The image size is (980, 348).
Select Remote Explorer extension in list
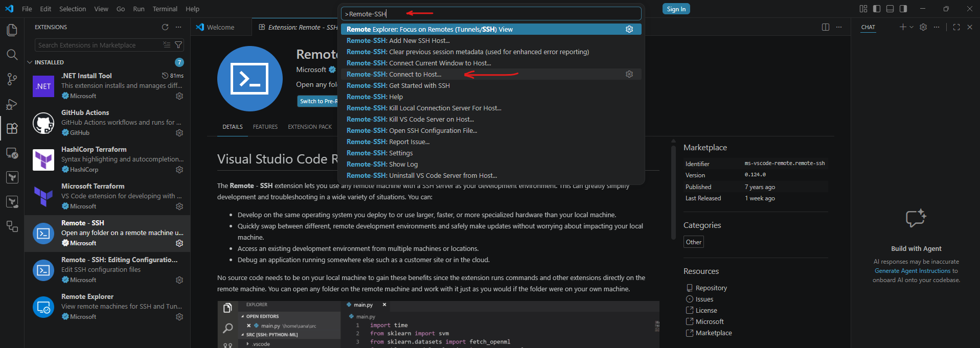pyautogui.click(x=107, y=307)
